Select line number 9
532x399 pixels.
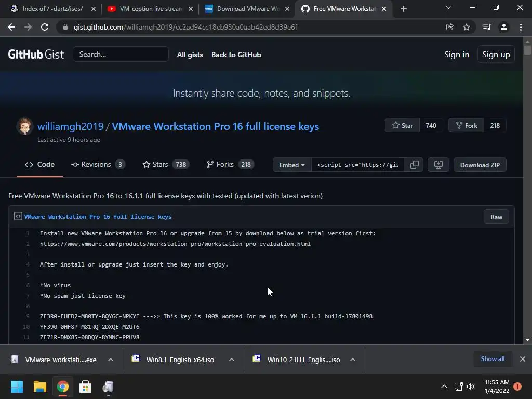pos(28,316)
